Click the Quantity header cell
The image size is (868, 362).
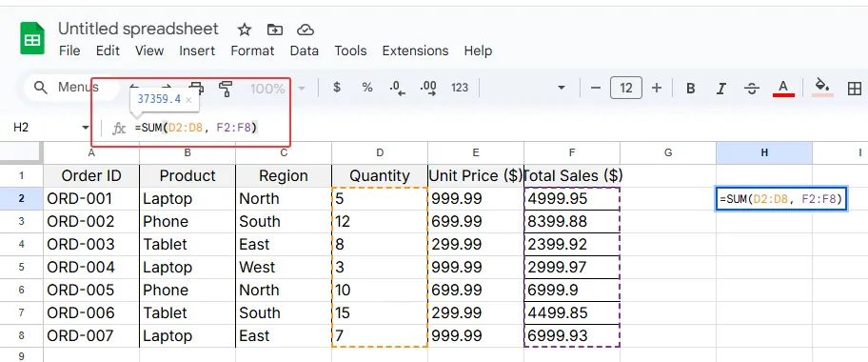380,175
